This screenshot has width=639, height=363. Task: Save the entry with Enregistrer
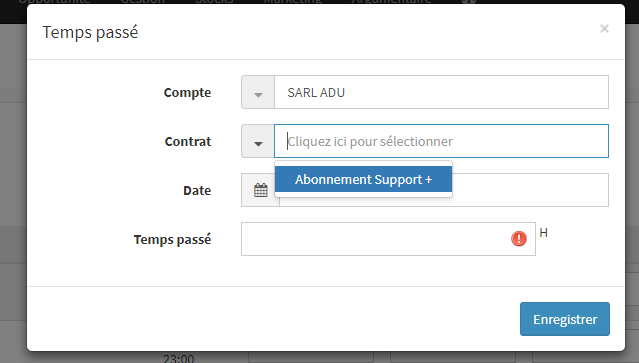tap(565, 319)
